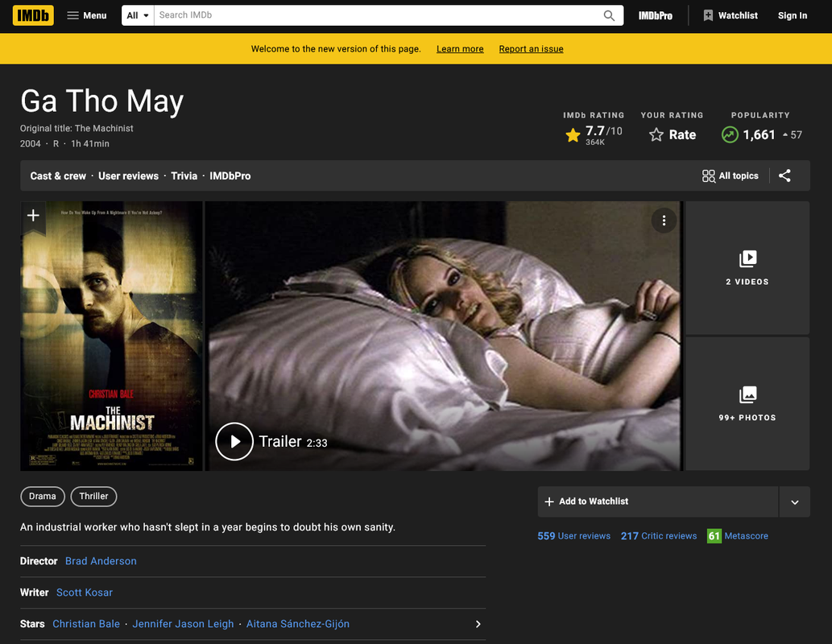
Task: Open the 61 Metascore link
Action: tap(738, 536)
